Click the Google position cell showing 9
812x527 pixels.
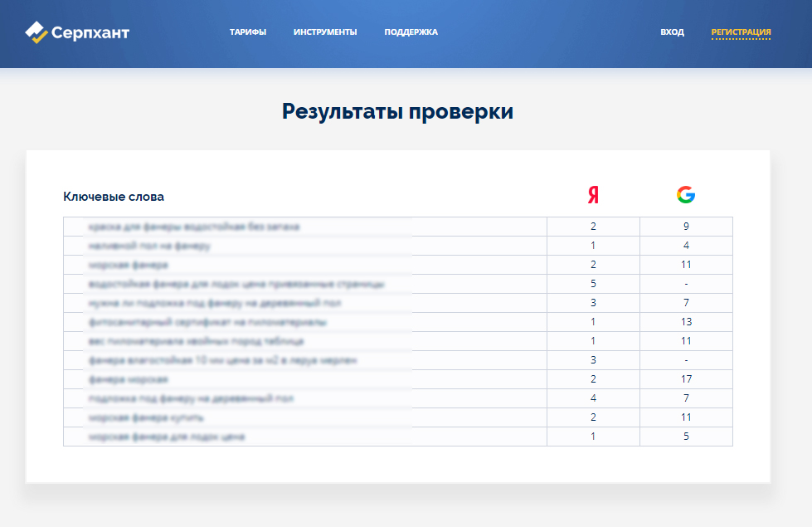point(686,227)
